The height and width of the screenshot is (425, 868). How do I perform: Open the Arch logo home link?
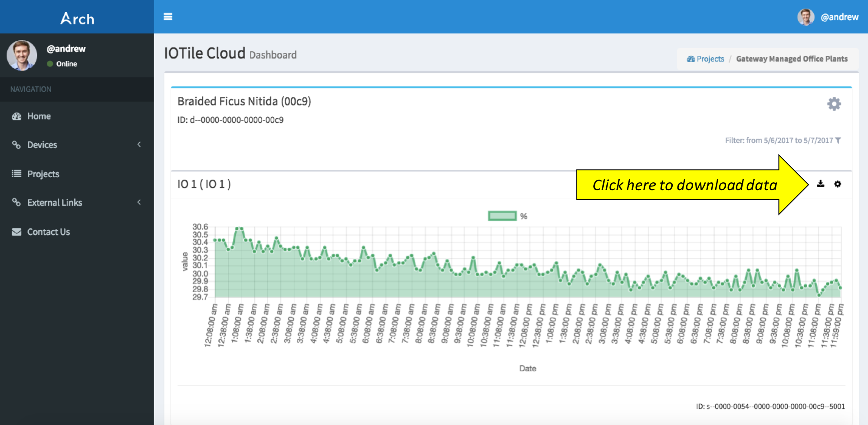pos(77,18)
